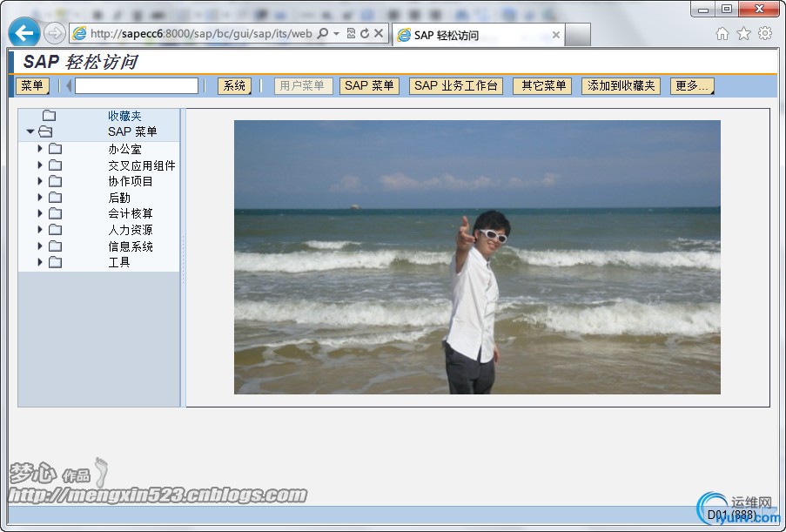Click the 后勤 folder icon
Image resolution: width=786 pixels, height=532 pixels.
point(55,197)
